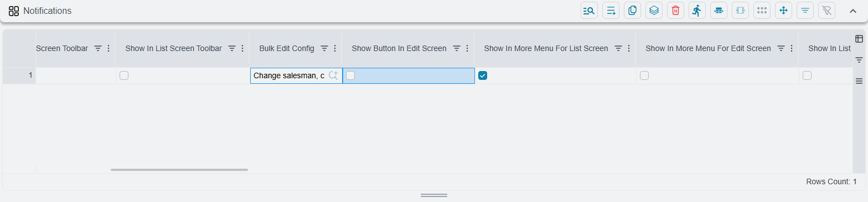Click the horizontal scrollbar thumb
Image resolution: width=868 pixels, height=202 pixels.
[x=179, y=170]
